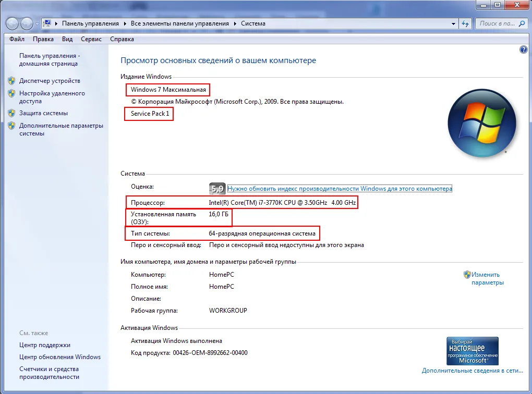Screen dimensions: 532x394
Task: Click 64-разрядная операционная система text
Action: pos(262,233)
